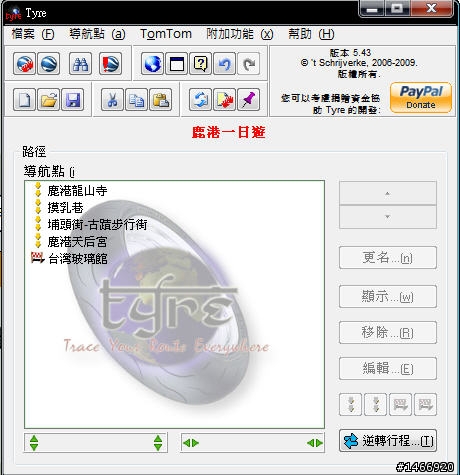Move waypoint down with the down arrow button
Image resolution: width=460 pixels, height=475 pixels.
coord(388,217)
